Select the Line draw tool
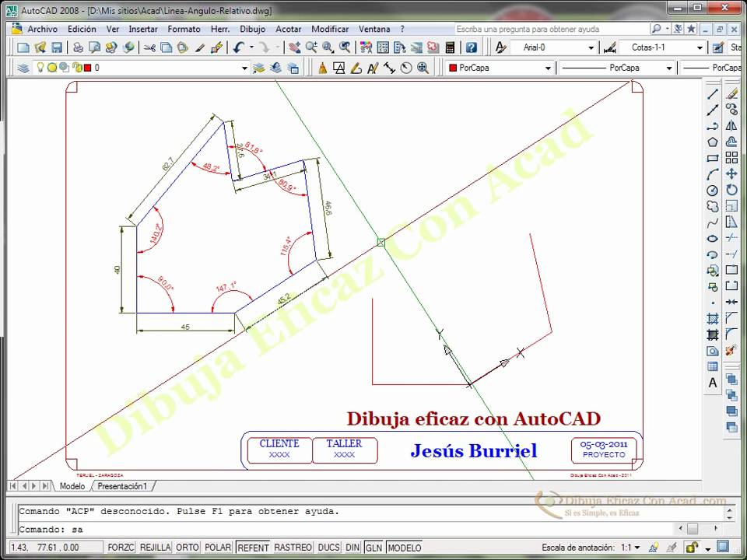 pyautogui.click(x=712, y=94)
